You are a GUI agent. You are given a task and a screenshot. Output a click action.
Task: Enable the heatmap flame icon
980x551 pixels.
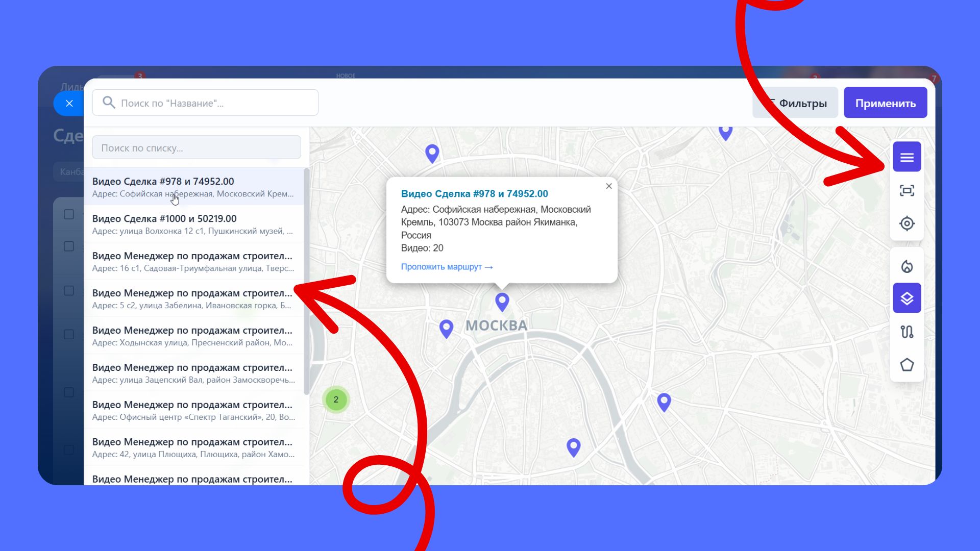pyautogui.click(x=906, y=266)
